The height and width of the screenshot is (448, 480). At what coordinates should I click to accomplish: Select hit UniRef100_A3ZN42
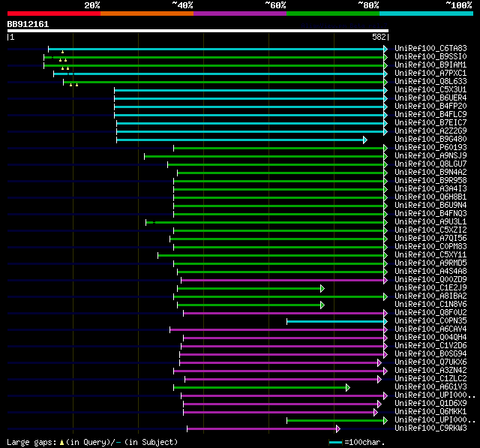pyautogui.click(x=430, y=371)
